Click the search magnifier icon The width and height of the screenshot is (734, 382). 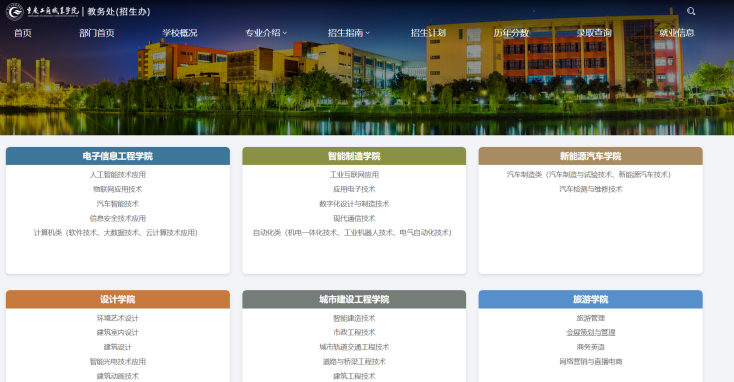point(690,11)
